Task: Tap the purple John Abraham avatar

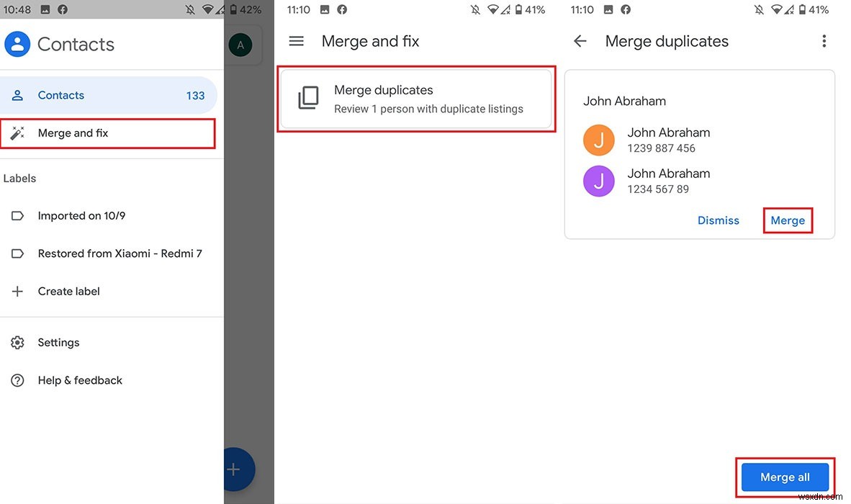Action: tap(598, 181)
